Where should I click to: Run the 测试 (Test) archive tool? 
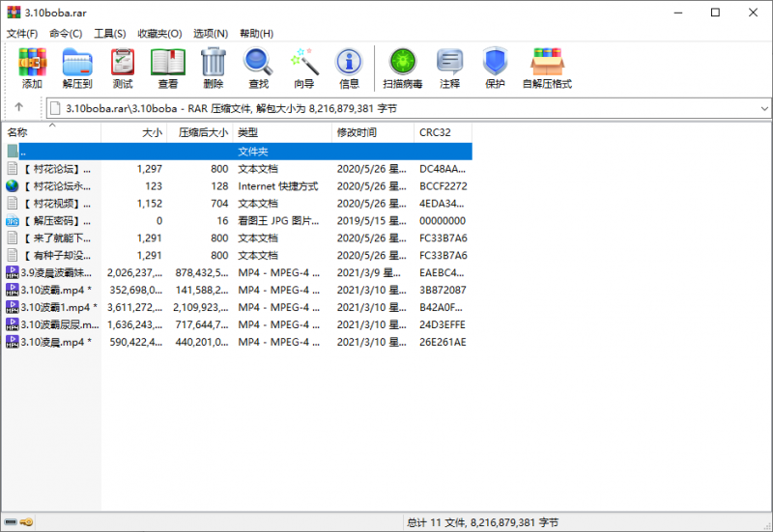click(x=122, y=68)
